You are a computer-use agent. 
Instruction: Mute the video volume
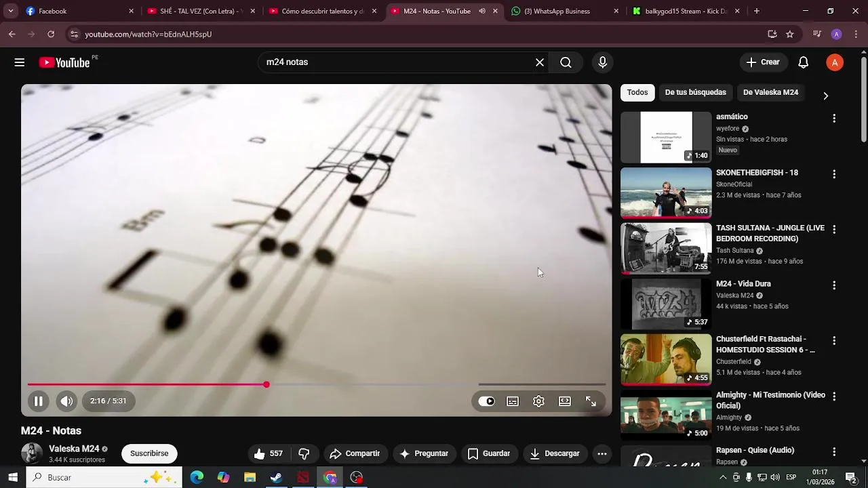(x=66, y=401)
